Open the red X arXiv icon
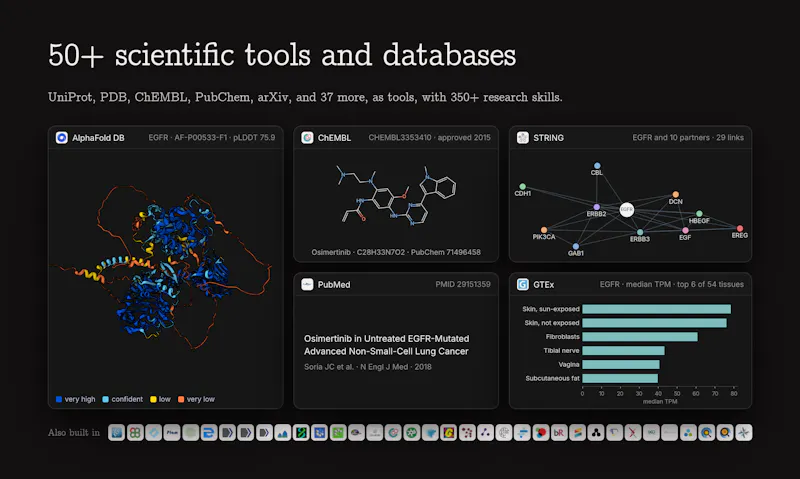Screen dimensions: 800x479 633,433
